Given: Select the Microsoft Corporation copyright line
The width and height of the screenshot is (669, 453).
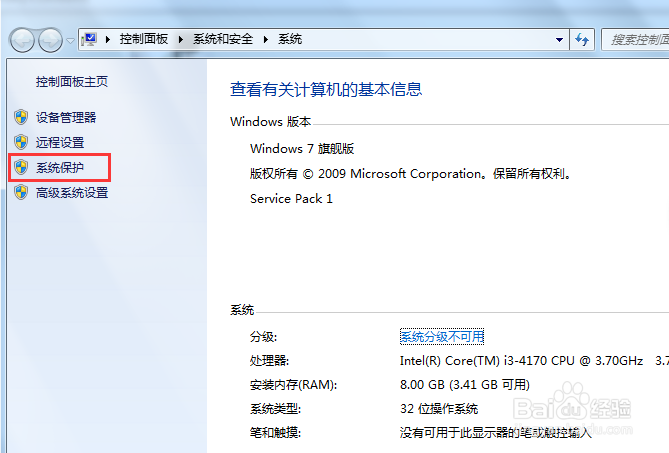Looking at the screenshot, I should click(410, 174).
